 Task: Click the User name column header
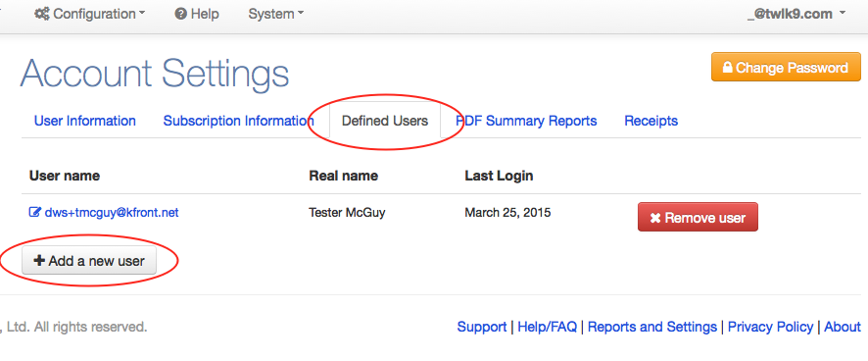(x=65, y=176)
